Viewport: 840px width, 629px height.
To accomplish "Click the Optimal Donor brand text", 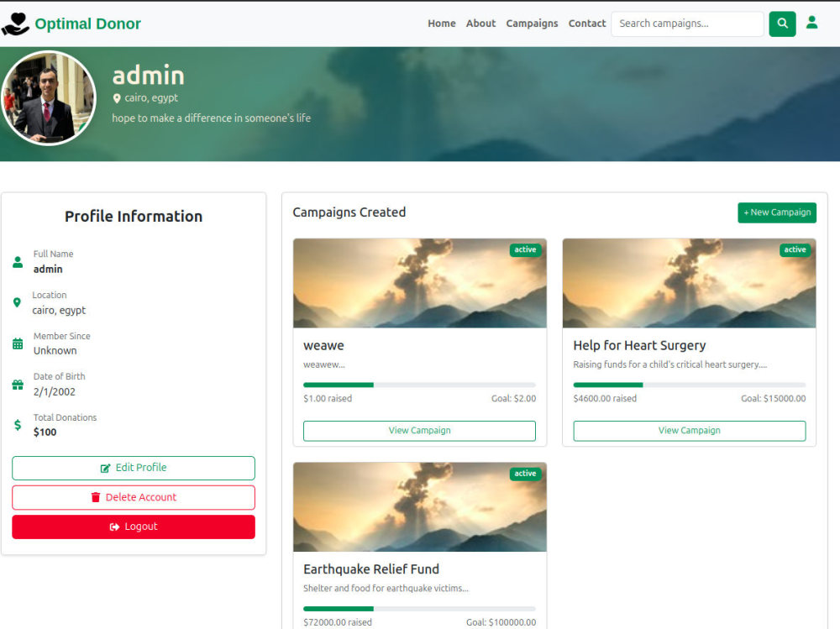I will 88,24.
